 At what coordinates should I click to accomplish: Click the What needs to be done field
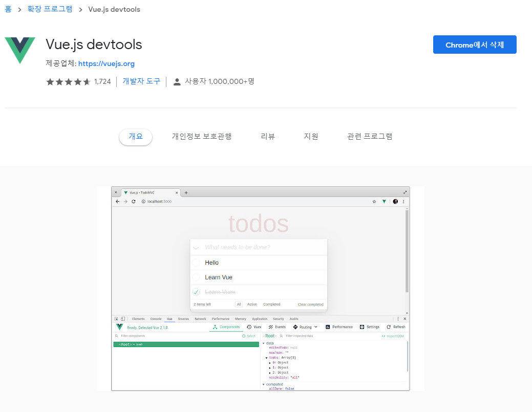259,247
